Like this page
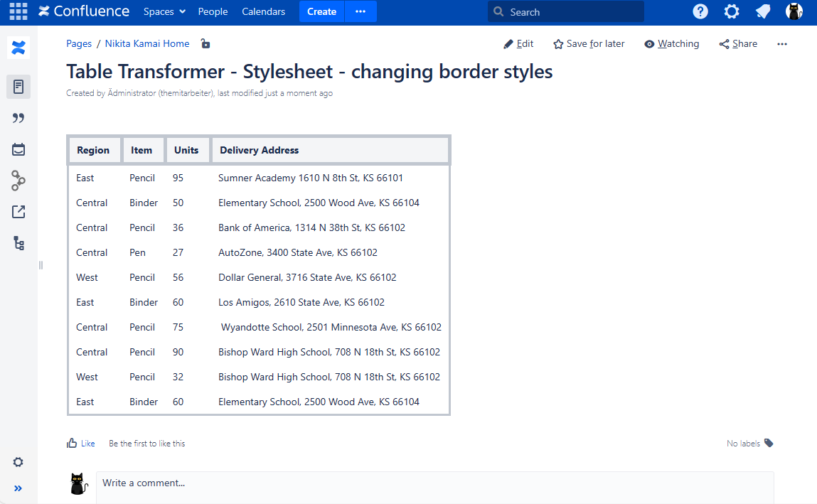This screenshot has width=817, height=504. [x=80, y=443]
